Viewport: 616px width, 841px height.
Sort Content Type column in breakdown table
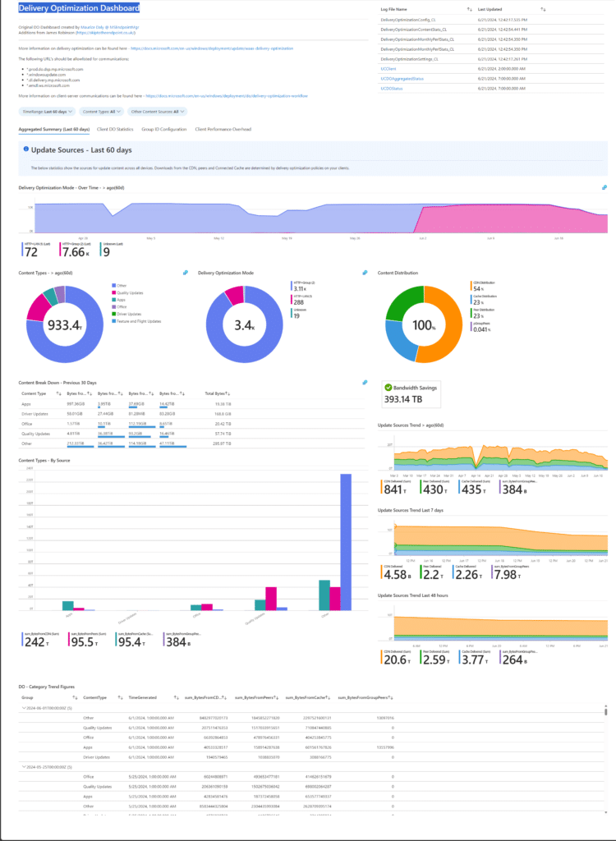coord(58,394)
